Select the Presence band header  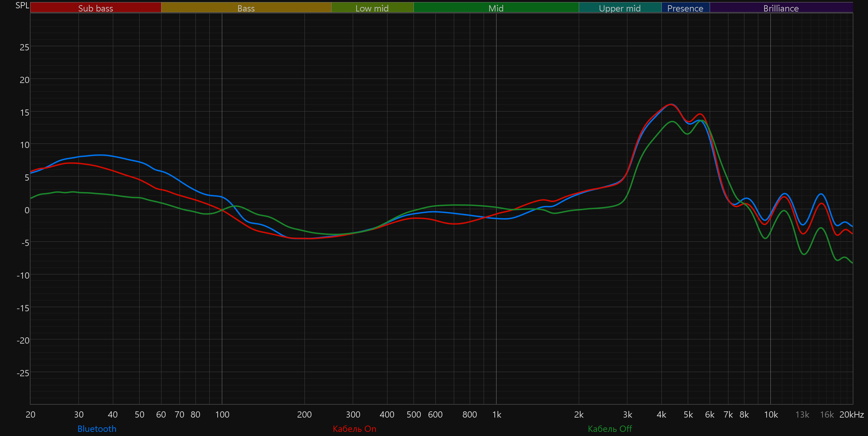pos(685,8)
